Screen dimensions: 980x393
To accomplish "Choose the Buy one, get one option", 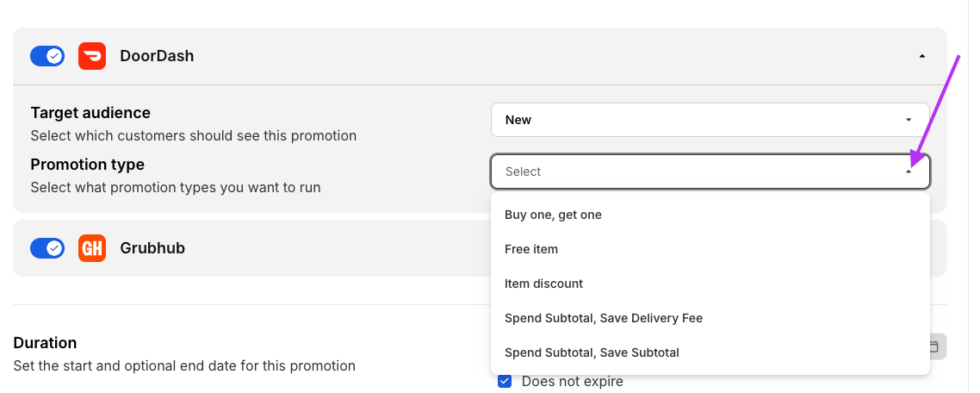I will [x=553, y=215].
